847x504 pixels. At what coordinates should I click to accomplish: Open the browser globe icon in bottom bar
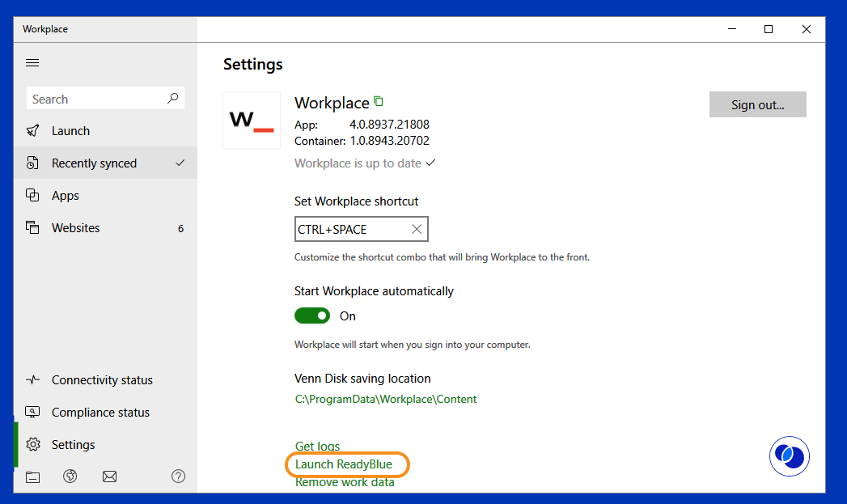tap(70, 476)
